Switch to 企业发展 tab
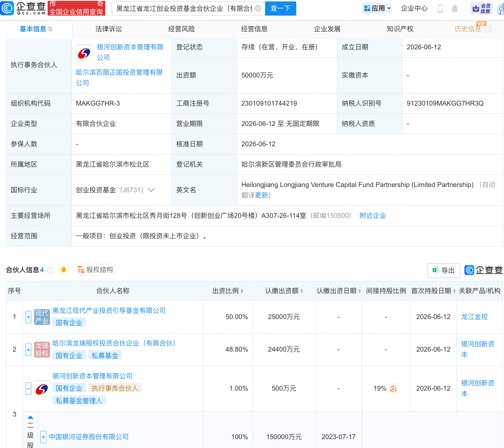This screenshot has width=504, height=448. (327, 29)
